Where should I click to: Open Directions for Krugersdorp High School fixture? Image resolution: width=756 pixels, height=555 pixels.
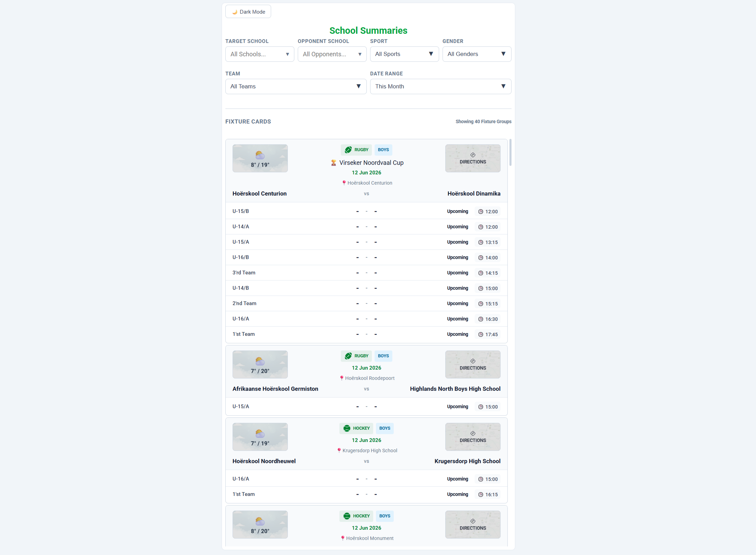pos(473,437)
